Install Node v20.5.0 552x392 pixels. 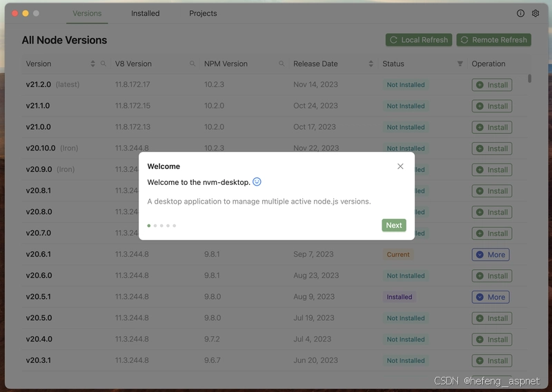coord(492,318)
